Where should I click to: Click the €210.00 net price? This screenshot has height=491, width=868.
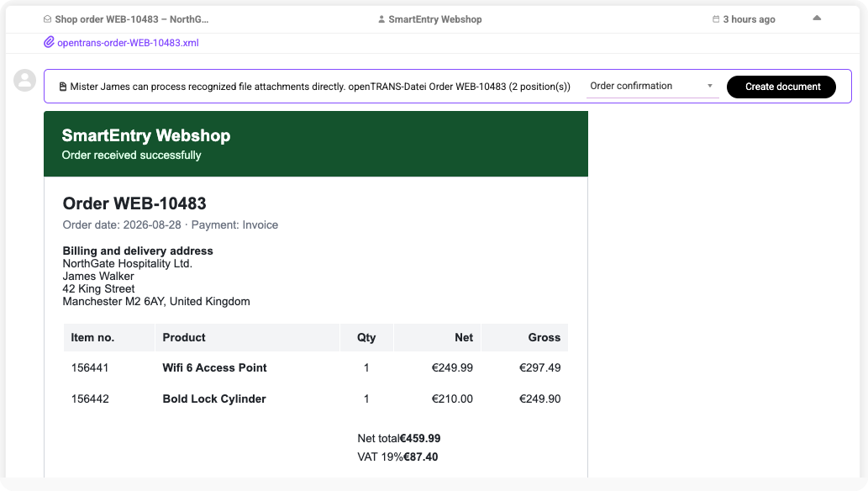452,399
